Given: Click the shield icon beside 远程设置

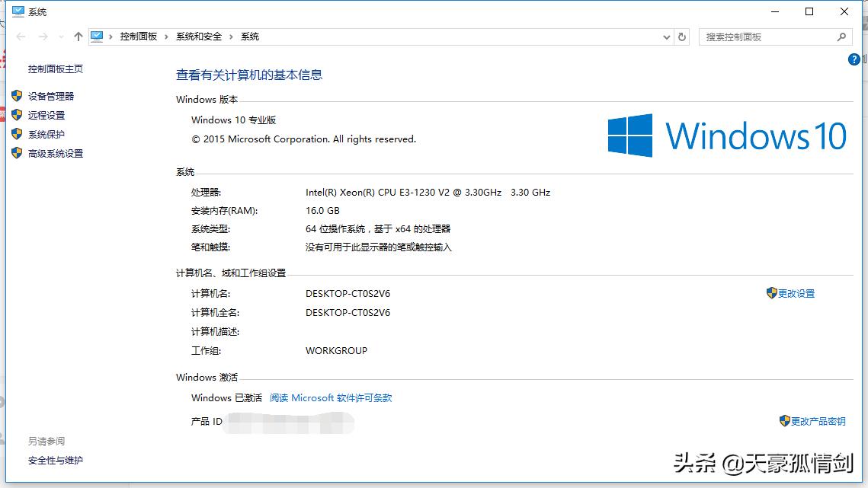Looking at the screenshot, I should [x=18, y=115].
